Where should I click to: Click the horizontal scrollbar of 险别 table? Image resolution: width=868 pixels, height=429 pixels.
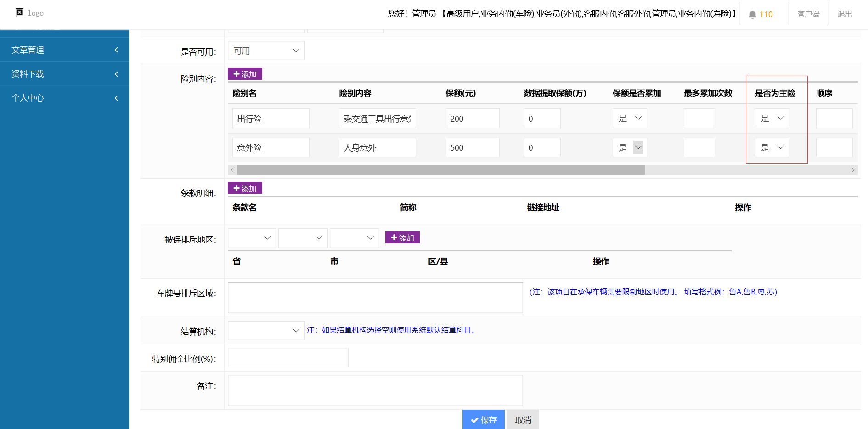(440, 170)
